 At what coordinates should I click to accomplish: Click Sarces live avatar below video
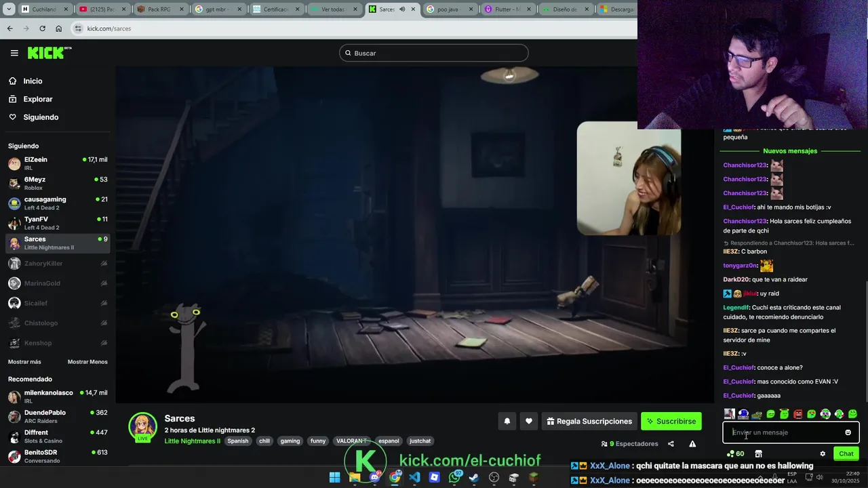(x=142, y=426)
